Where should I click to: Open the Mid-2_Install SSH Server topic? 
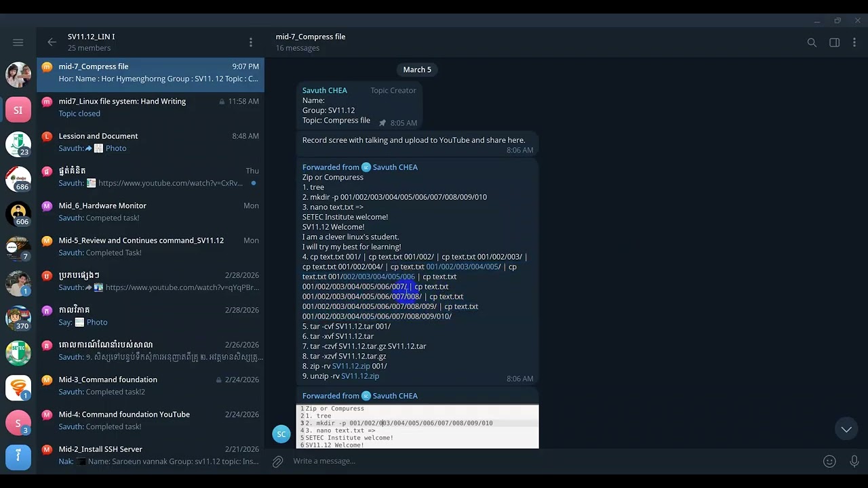pos(151,455)
